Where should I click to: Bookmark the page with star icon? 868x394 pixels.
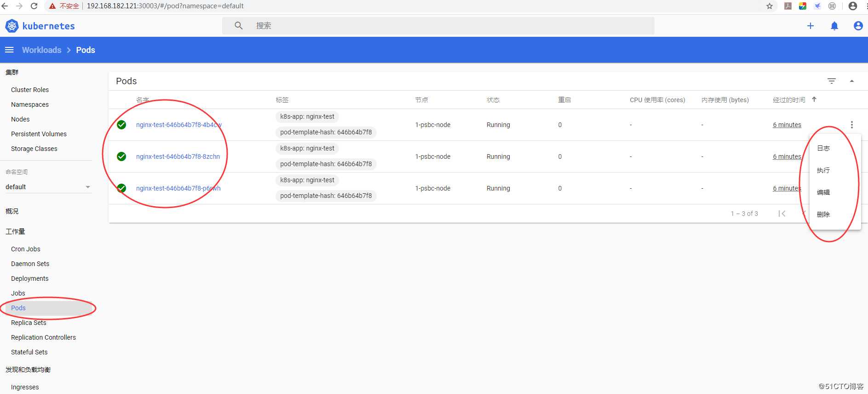click(x=770, y=6)
